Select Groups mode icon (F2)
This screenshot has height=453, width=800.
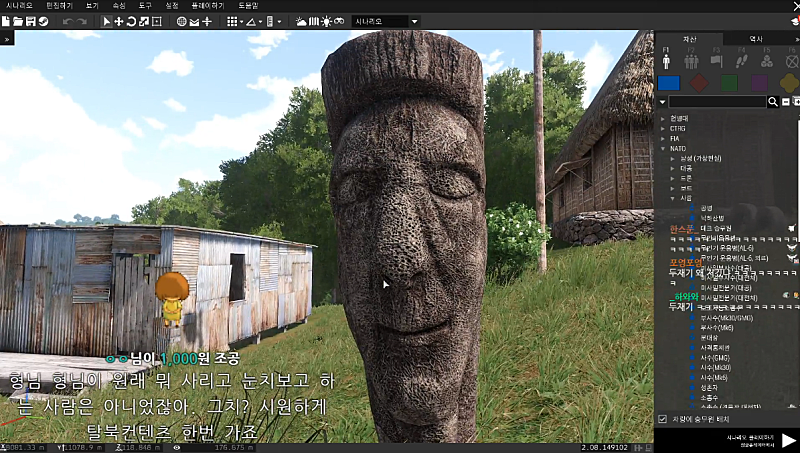click(x=692, y=60)
